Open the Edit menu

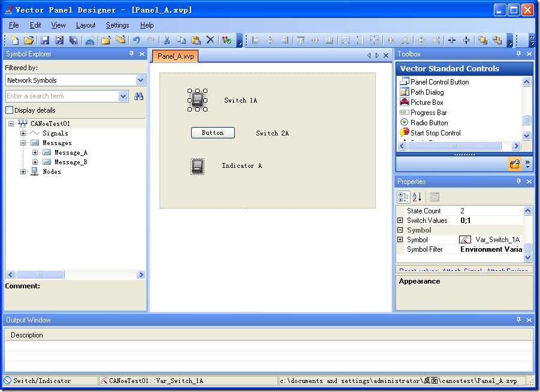[35, 25]
